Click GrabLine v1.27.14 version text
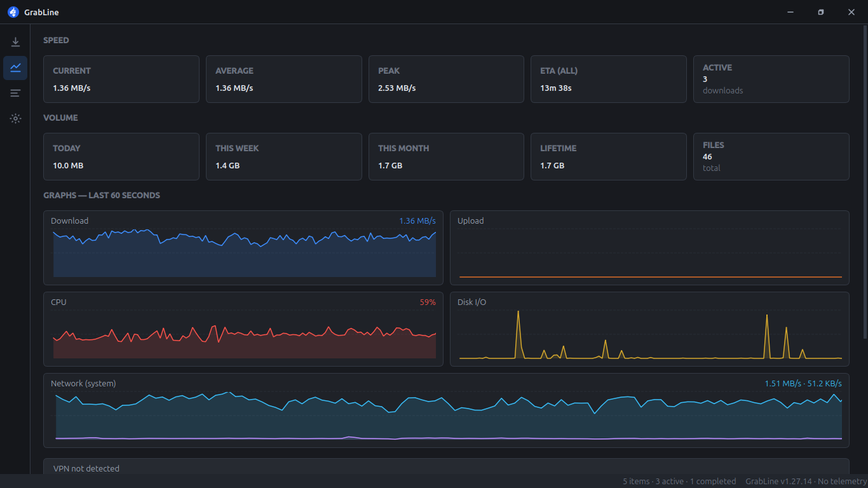This screenshot has height=488, width=868. pos(778,482)
